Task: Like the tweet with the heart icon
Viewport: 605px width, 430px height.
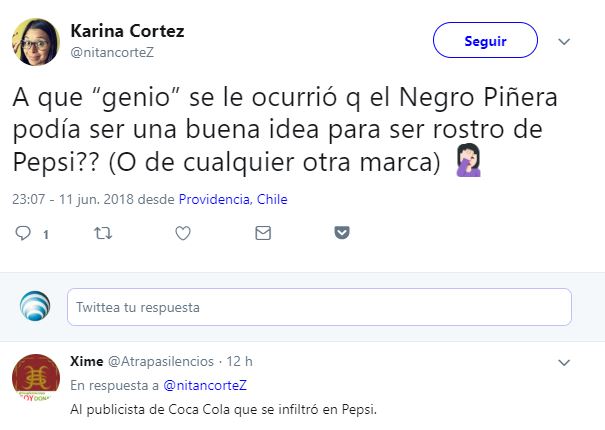Action: [183, 233]
